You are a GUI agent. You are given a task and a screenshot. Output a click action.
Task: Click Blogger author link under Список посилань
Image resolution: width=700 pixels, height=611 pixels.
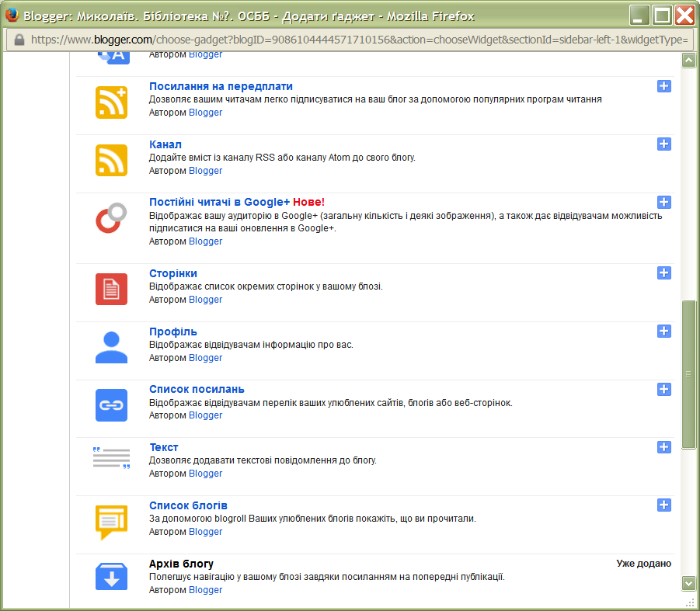tap(205, 415)
